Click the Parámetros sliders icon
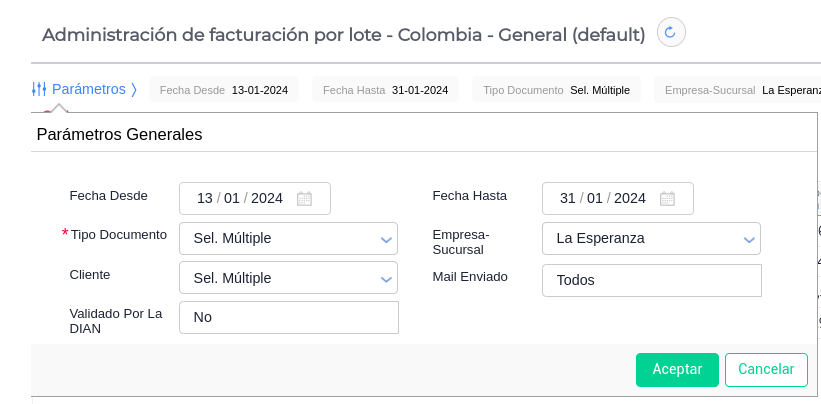Viewport: 821px width, 404px height. (39, 89)
